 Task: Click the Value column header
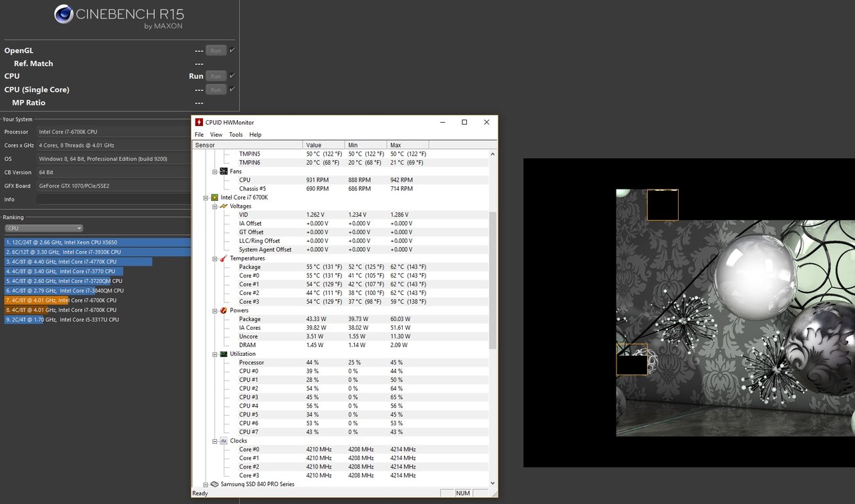click(324, 145)
